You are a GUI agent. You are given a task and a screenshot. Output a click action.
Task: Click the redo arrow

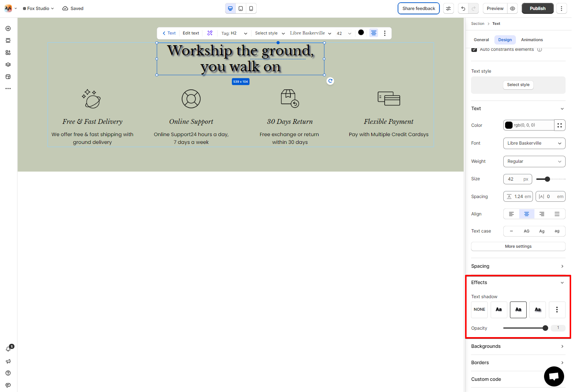[x=474, y=9]
